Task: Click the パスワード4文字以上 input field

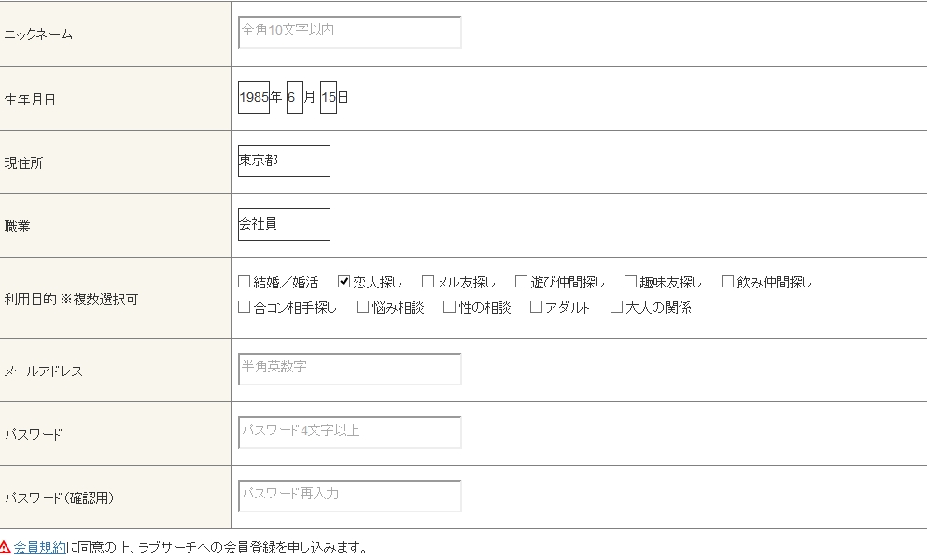Action: 349,432
